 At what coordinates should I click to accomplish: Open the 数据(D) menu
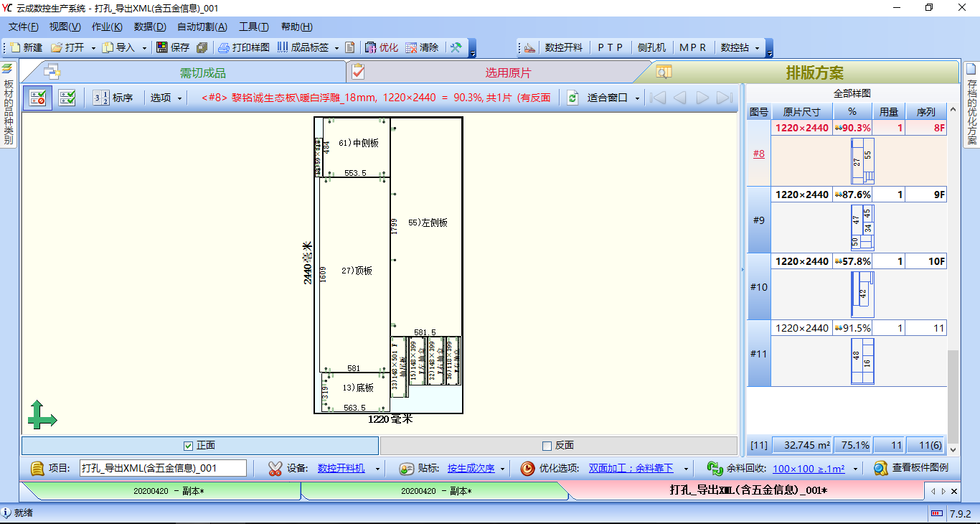[150, 27]
